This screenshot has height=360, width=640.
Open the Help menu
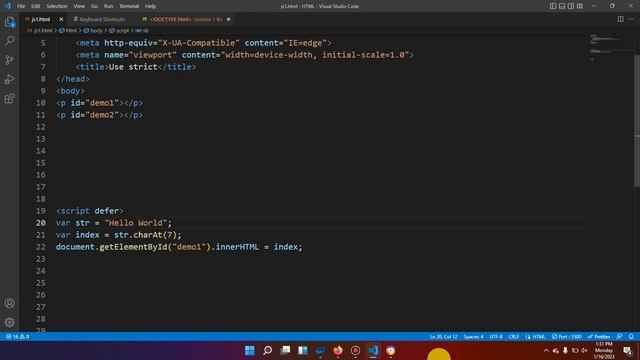tap(151, 6)
